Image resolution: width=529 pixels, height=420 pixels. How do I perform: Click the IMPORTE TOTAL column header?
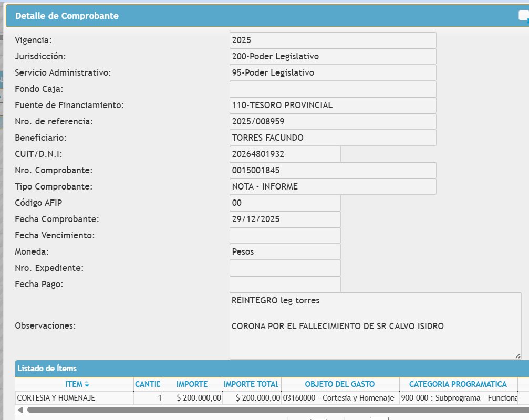tap(251, 384)
